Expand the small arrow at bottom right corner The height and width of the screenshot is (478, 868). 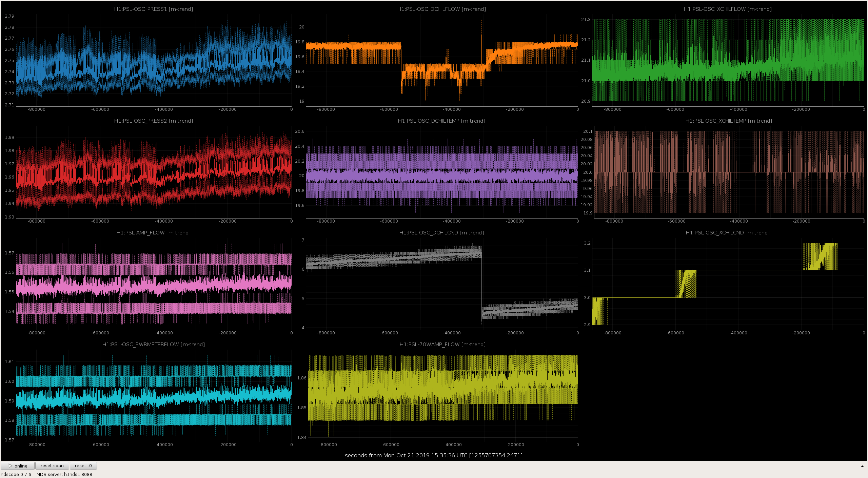click(862, 466)
